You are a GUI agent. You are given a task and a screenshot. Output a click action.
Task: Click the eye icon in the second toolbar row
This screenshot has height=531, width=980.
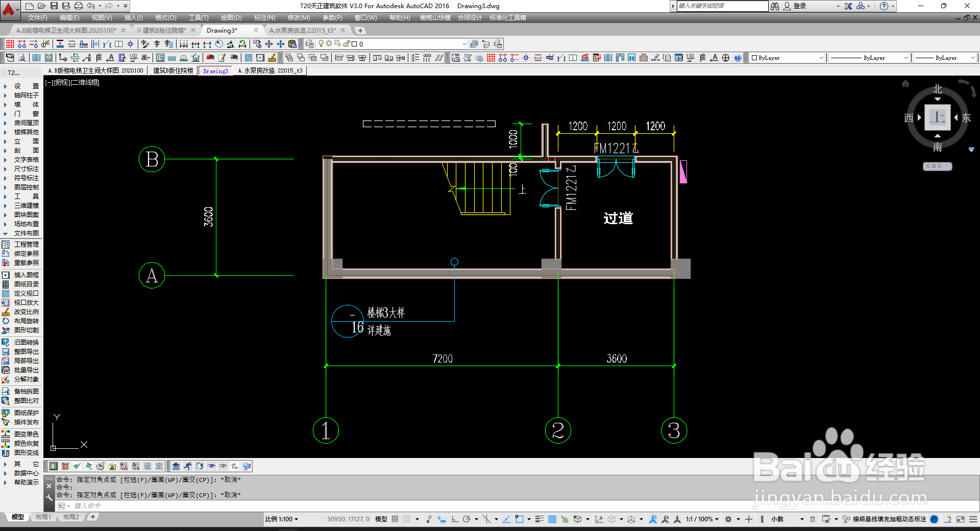coord(234,58)
